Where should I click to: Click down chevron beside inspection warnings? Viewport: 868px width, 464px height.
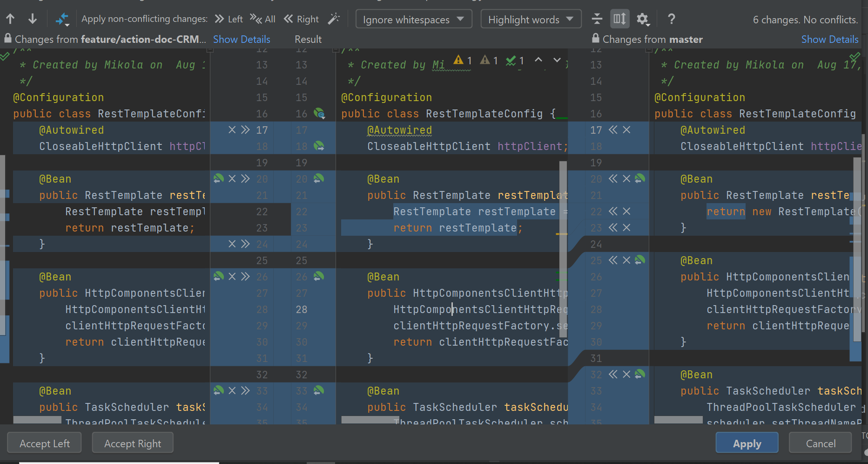click(557, 61)
